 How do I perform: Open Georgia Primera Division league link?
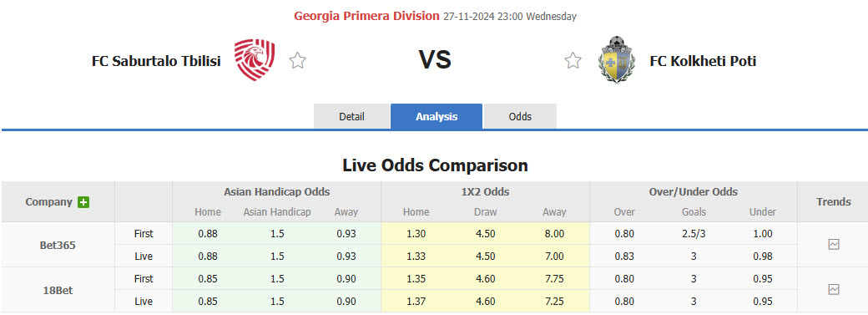coord(366,16)
